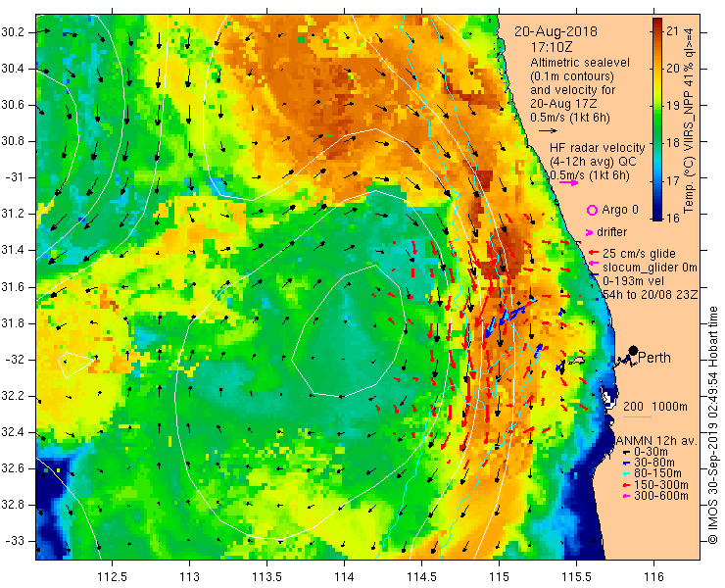Click the Altimetric sealevel legend text

point(580,63)
